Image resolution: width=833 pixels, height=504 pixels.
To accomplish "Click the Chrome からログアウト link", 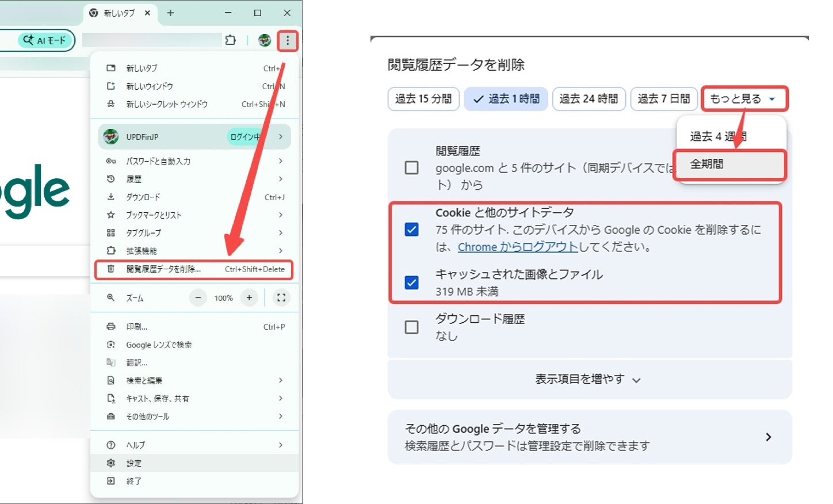I will point(518,247).
